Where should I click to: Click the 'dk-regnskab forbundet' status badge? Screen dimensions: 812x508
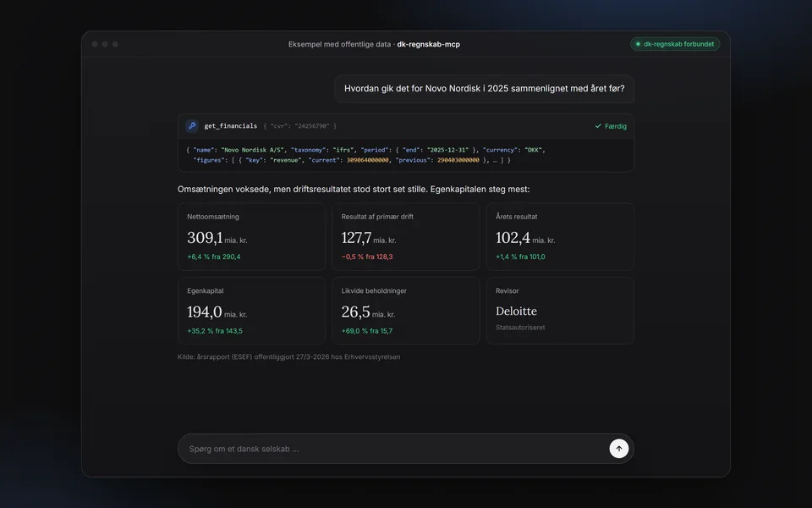point(675,44)
